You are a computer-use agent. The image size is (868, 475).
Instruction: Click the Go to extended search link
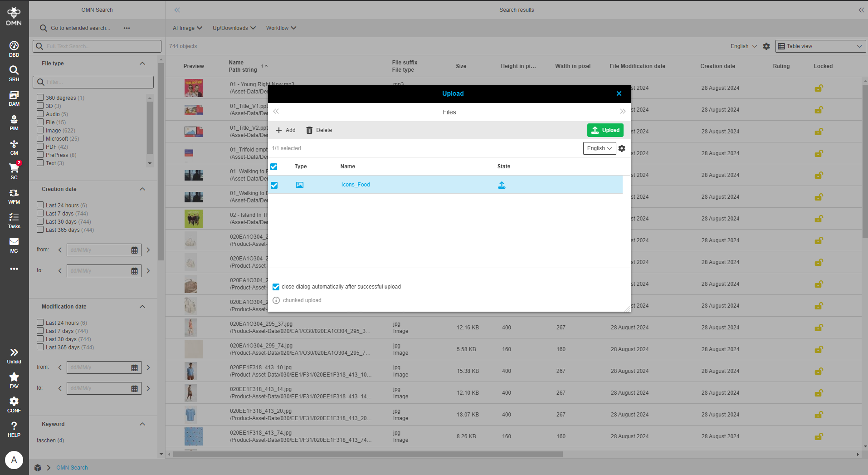(80, 28)
